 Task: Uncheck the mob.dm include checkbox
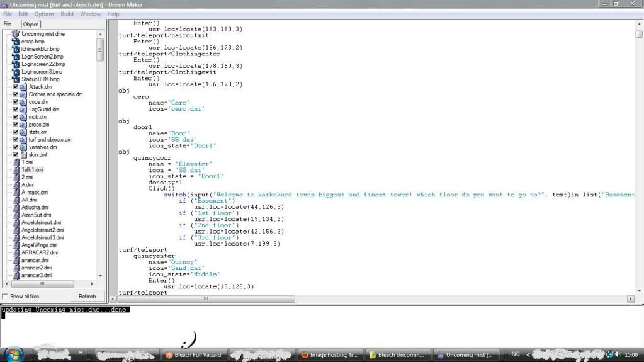(16, 117)
